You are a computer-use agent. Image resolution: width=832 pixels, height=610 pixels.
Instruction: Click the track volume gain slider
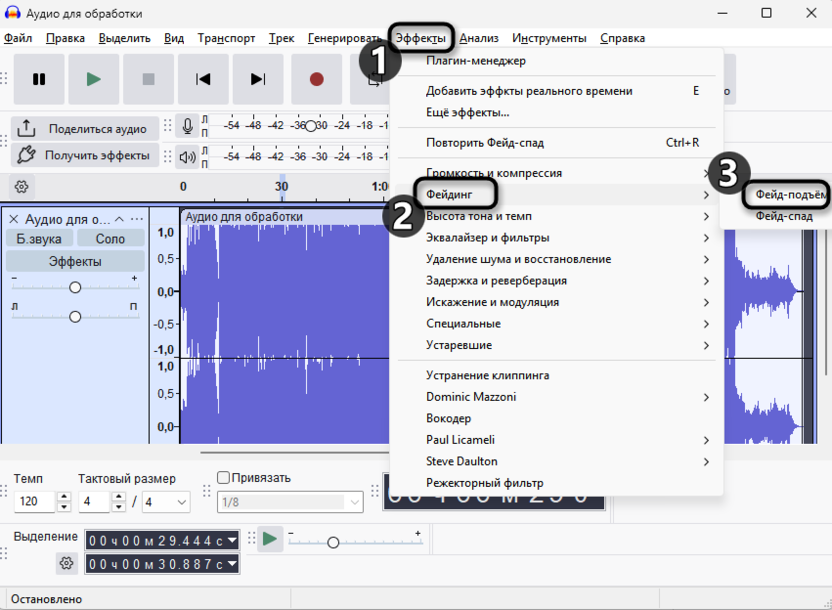75,287
